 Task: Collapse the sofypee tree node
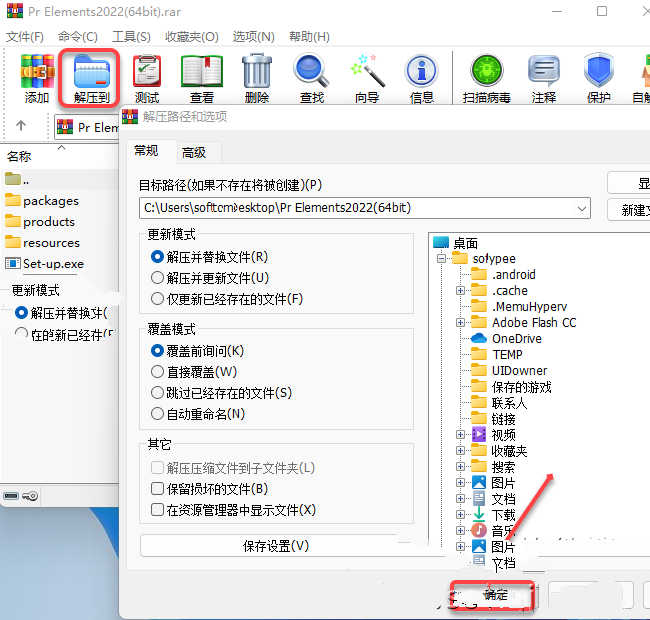441,259
